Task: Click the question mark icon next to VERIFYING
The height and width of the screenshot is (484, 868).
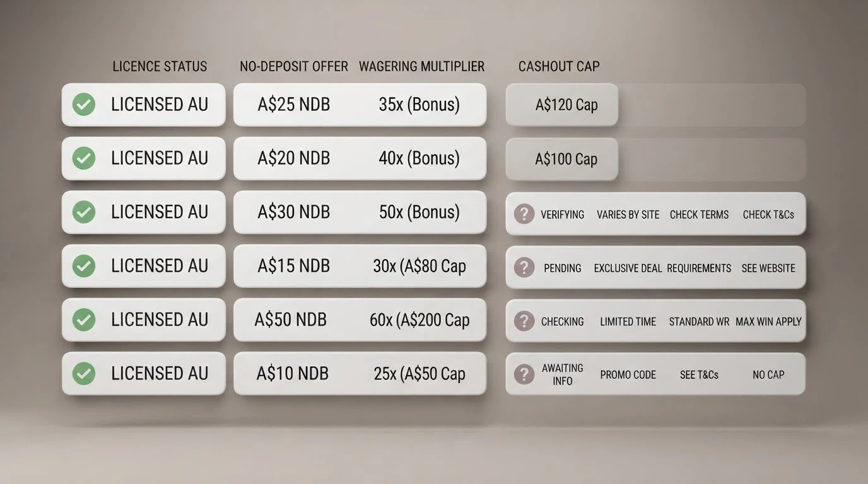Action: pyautogui.click(x=524, y=214)
